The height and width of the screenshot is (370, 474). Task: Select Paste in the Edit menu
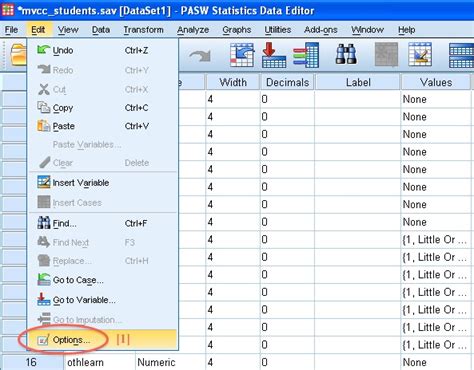pos(103,126)
